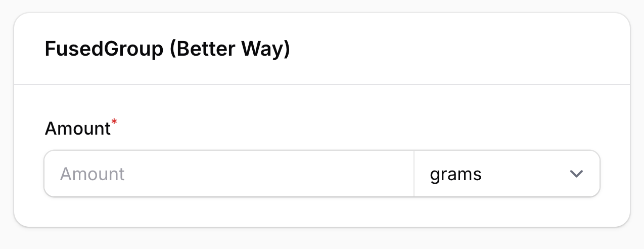Click the asterisk next to Amount label
Image resolution: width=644 pixels, height=249 pixels.
click(x=114, y=123)
